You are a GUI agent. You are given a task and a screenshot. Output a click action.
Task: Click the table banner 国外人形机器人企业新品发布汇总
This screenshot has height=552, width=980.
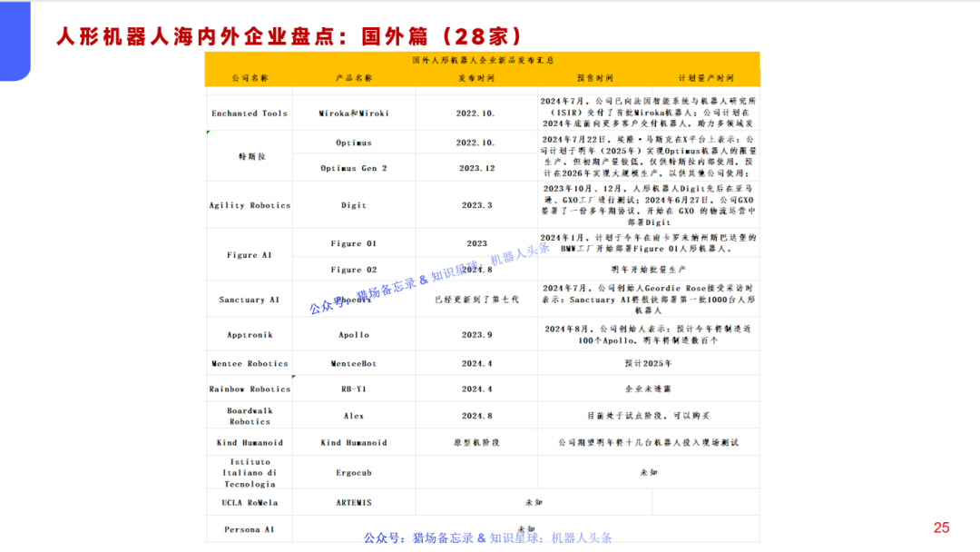tap(483, 60)
